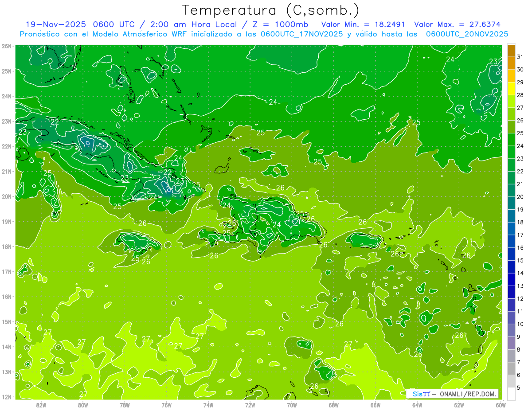The height and width of the screenshot is (411, 532).
Task: Click the yellow legend swatch between 28 and 29
Action: pyautogui.click(x=511, y=88)
